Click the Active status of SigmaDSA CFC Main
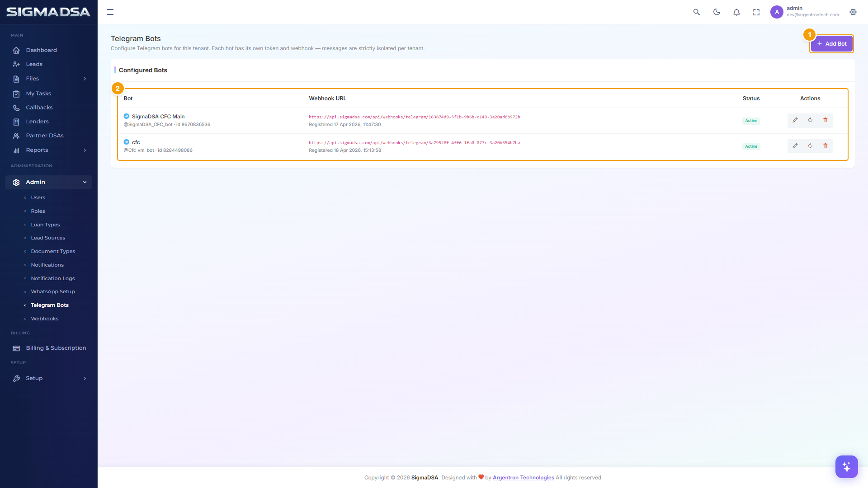Viewport: 868px width, 488px height. pyautogui.click(x=751, y=121)
